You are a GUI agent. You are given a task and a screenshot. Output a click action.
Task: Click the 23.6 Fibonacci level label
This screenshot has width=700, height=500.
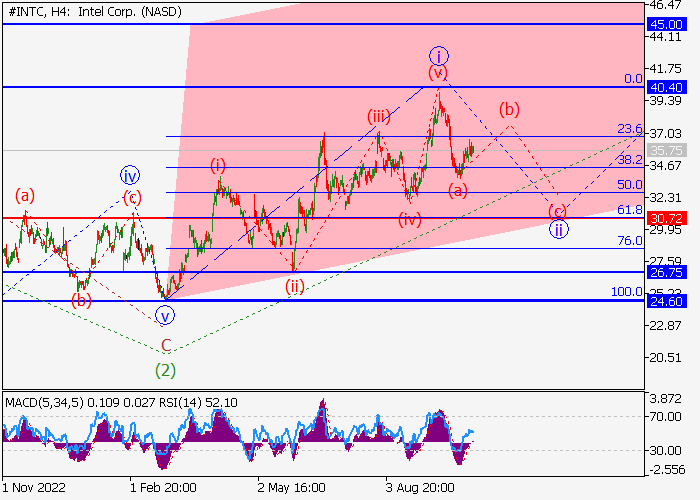click(630, 129)
